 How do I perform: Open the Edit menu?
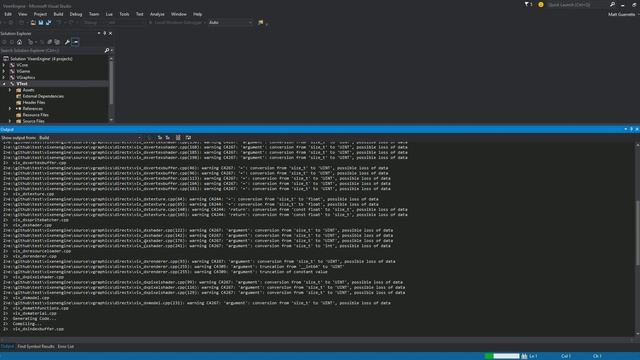coord(8,14)
